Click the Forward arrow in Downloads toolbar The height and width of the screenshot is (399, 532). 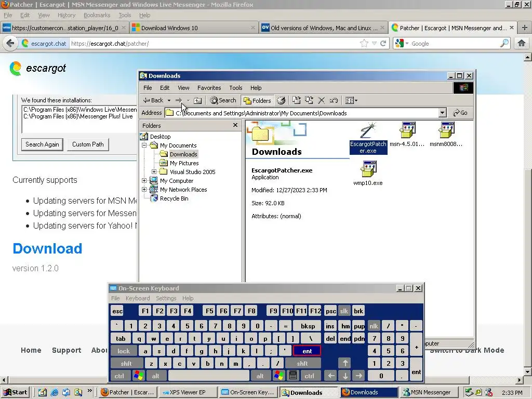(179, 100)
